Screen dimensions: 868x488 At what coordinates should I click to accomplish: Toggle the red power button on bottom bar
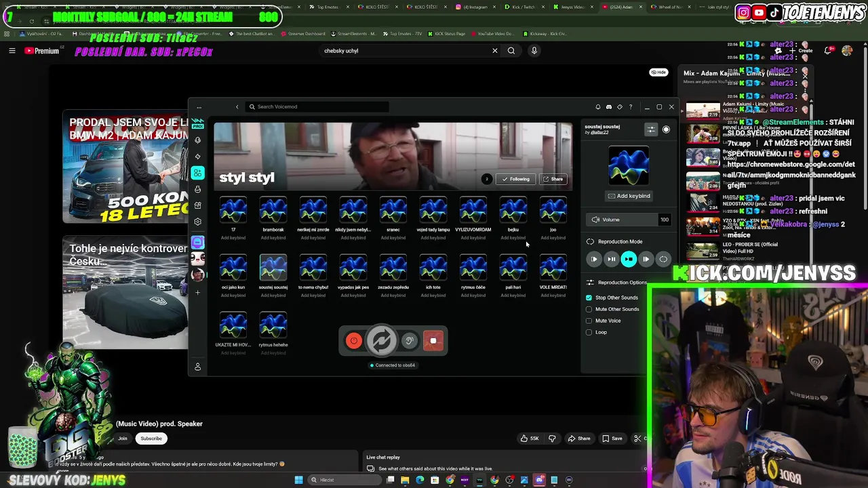353,341
